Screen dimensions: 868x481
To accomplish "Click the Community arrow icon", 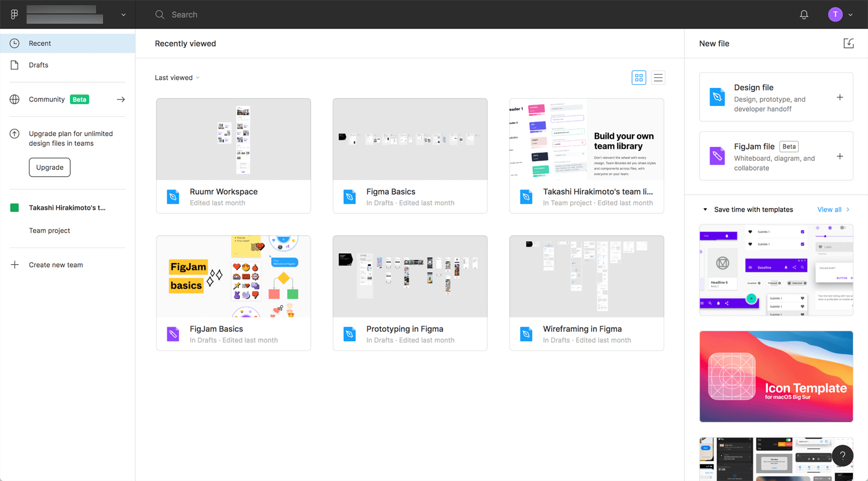I will coord(120,99).
